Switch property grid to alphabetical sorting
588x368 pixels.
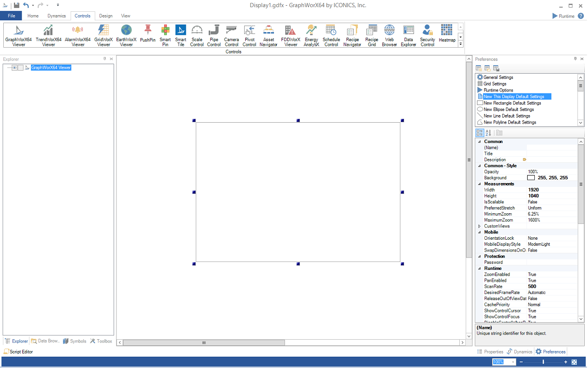pos(489,133)
